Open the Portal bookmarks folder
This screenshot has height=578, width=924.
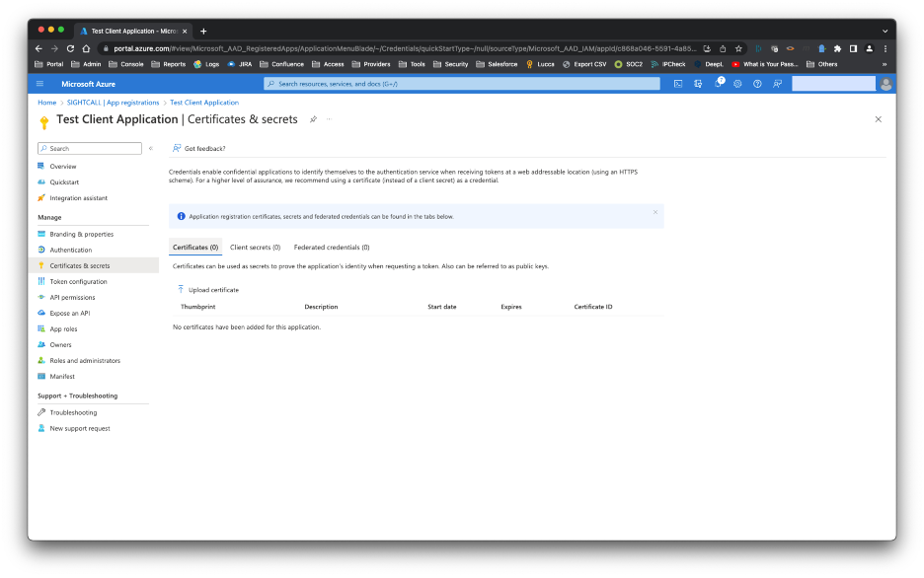coord(49,64)
